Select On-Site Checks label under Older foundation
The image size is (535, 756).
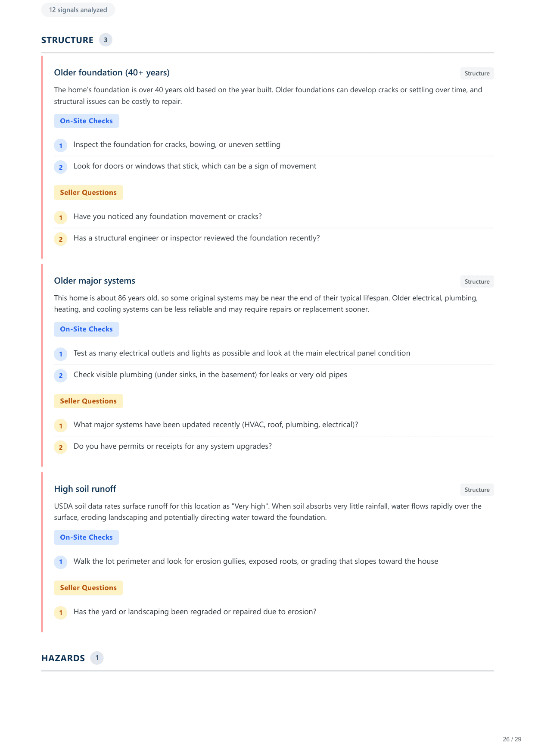pos(86,121)
